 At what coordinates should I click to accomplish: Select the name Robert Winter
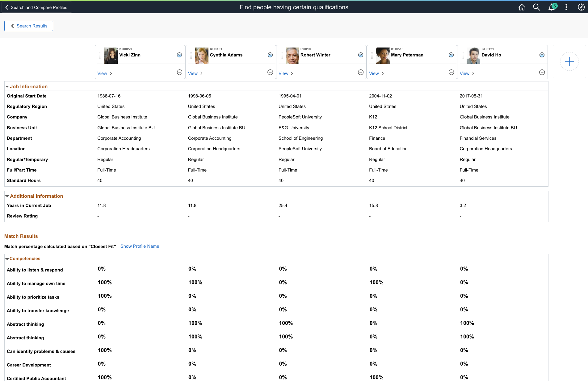point(315,55)
